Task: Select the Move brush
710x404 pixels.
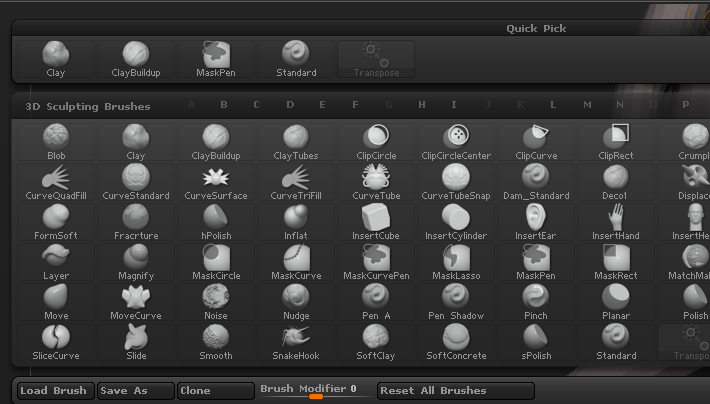Action: tap(56, 303)
